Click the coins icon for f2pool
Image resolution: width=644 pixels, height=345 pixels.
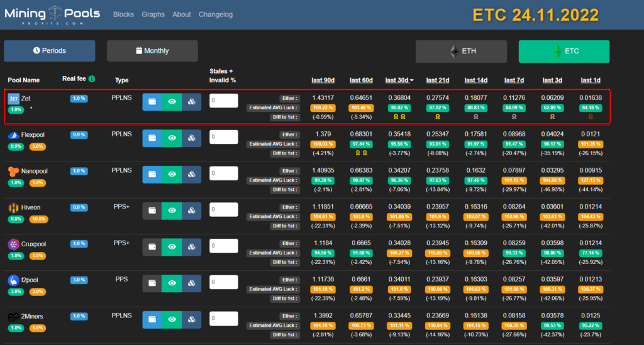192,284
